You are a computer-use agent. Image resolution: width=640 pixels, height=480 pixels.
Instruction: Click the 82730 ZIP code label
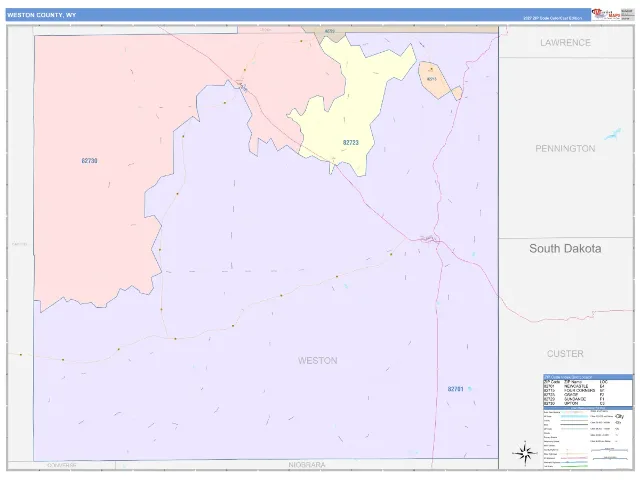click(89, 161)
